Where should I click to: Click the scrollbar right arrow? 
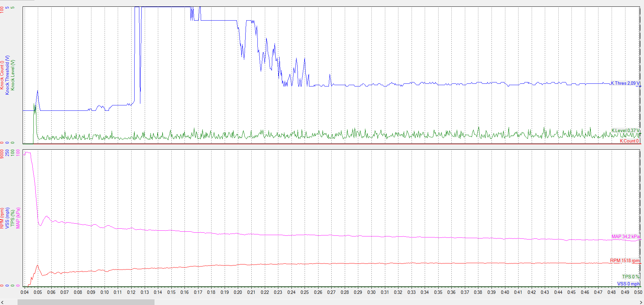point(641,302)
